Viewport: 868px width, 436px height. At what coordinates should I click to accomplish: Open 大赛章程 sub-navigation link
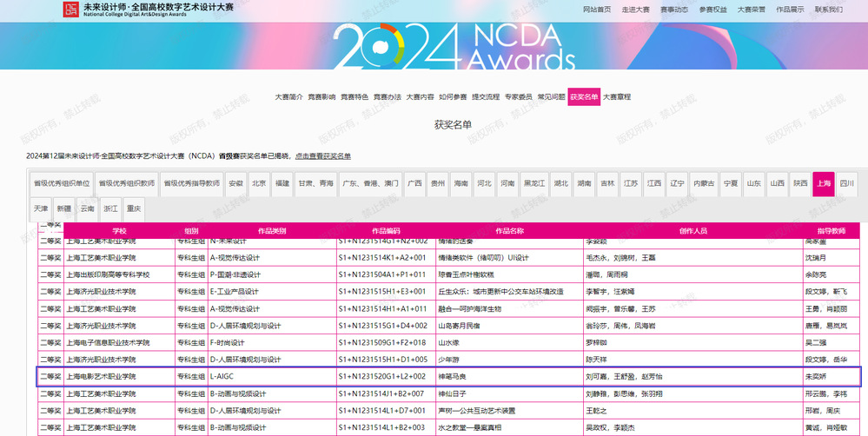617,96
